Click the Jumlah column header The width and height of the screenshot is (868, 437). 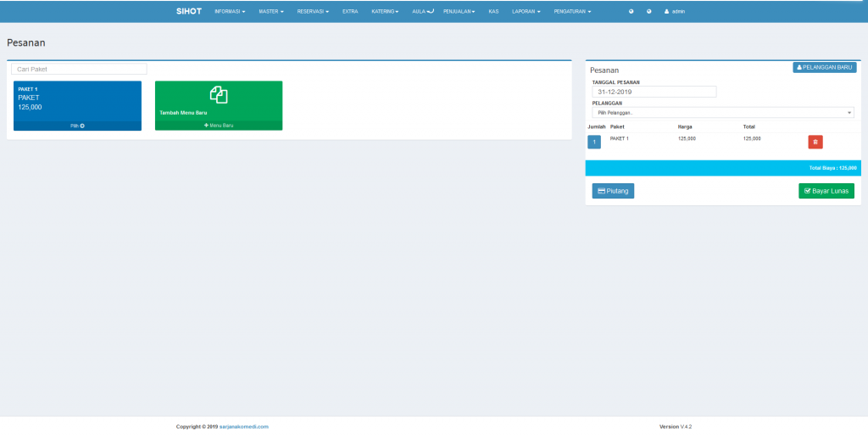click(x=596, y=126)
